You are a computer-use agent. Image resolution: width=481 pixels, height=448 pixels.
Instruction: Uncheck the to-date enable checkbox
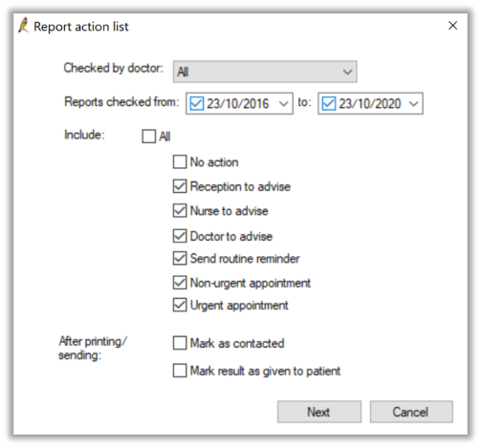[x=329, y=104]
